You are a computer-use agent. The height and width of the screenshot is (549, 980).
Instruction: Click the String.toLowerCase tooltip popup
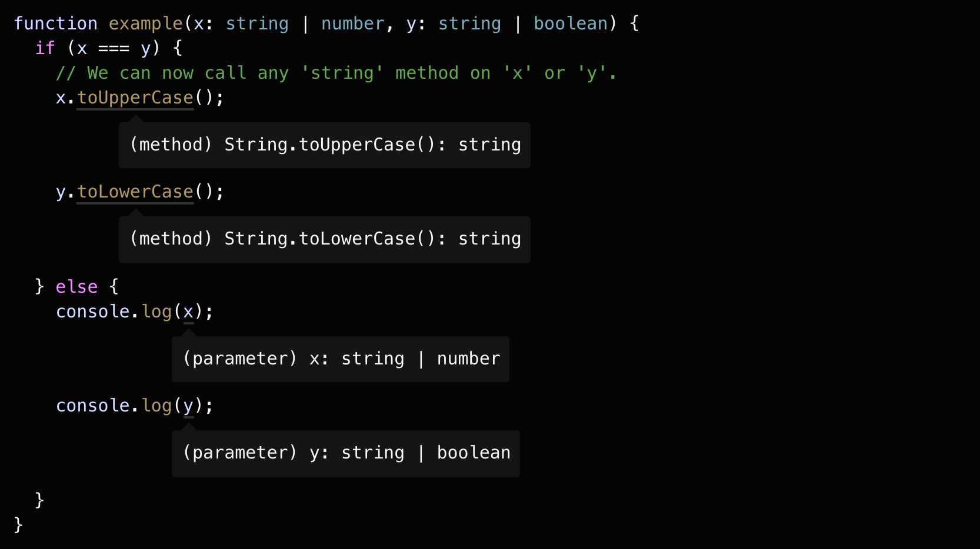pos(325,239)
